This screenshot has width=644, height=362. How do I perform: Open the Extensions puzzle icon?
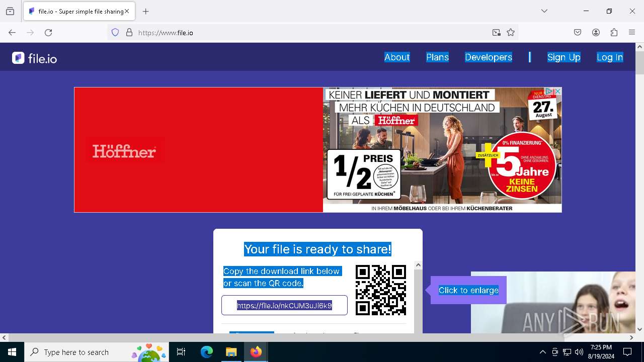pos(614,33)
